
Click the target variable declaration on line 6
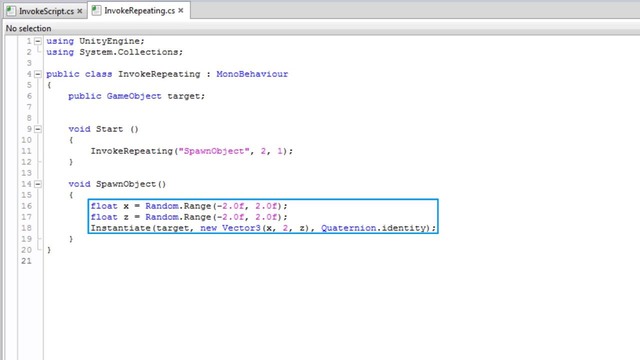pyautogui.click(x=186, y=96)
